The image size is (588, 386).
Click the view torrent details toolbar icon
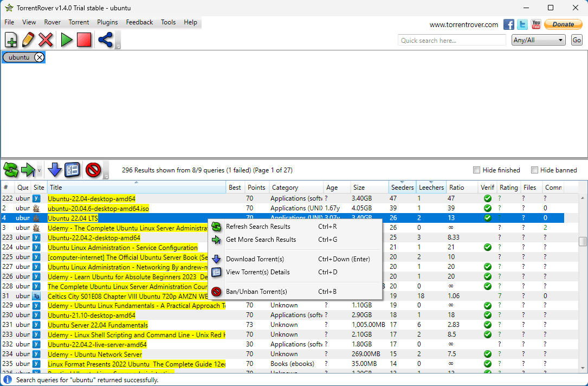pos(73,170)
